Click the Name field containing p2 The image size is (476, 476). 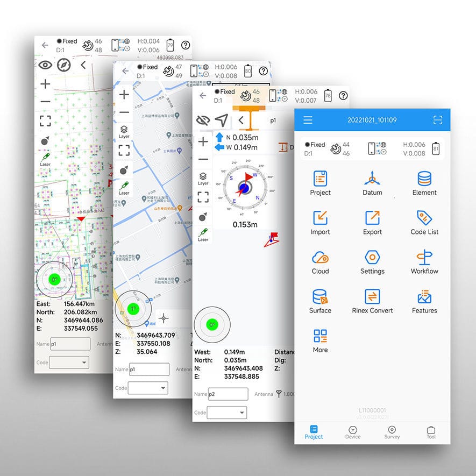pyautogui.click(x=228, y=394)
